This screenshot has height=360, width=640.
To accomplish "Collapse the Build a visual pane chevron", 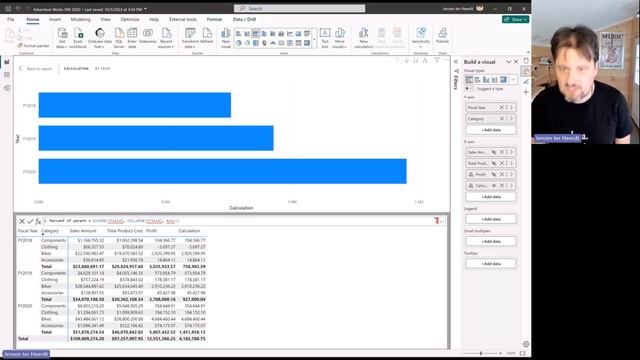I will 509,62.
